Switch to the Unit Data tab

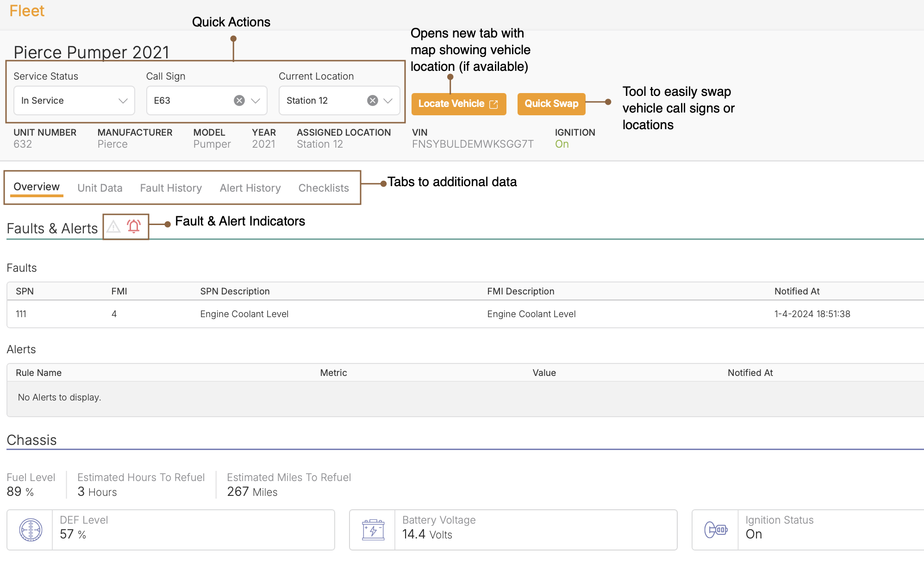pyautogui.click(x=100, y=188)
